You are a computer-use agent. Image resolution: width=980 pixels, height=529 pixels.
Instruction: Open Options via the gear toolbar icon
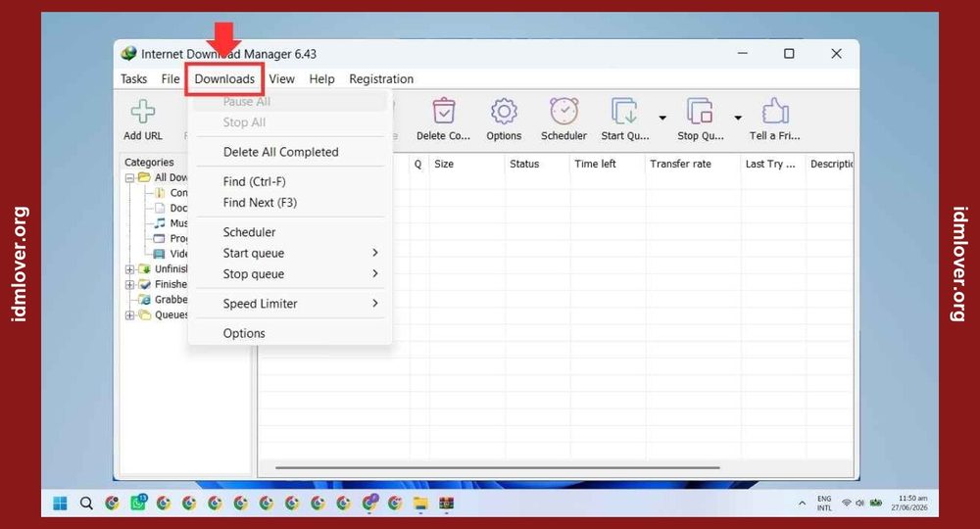click(x=504, y=112)
